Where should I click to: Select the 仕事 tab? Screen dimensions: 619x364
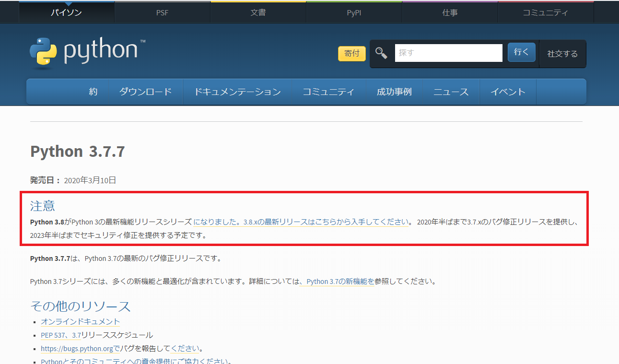(x=449, y=12)
